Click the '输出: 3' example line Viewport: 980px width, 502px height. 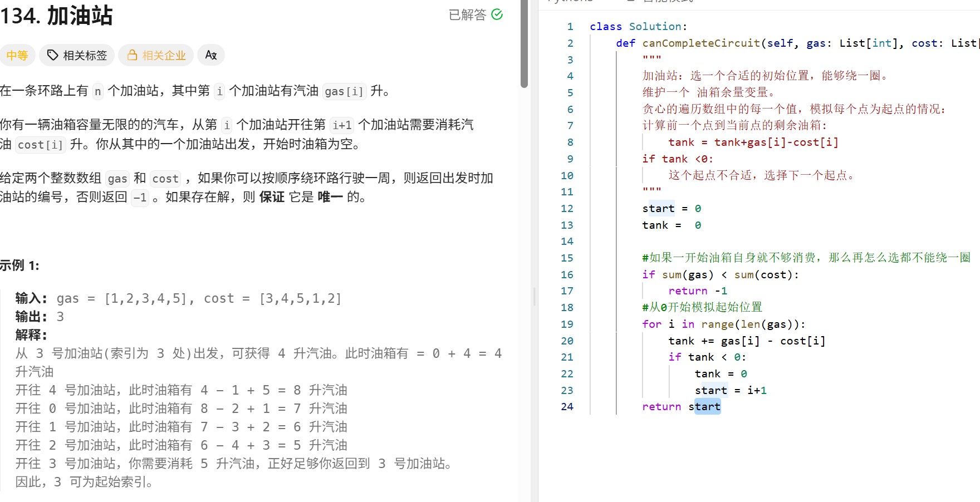[x=40, y=317]
